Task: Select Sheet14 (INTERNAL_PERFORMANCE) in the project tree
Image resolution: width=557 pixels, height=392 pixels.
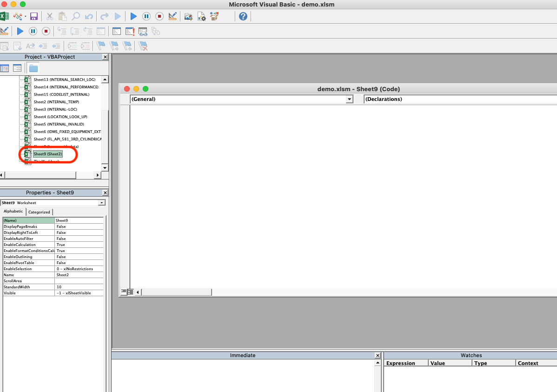Action: (66, 87)
